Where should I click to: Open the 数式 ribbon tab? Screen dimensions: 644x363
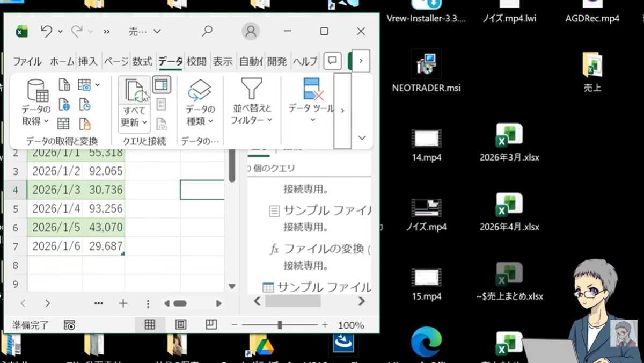pyautogui.click(x=142, y=61)
